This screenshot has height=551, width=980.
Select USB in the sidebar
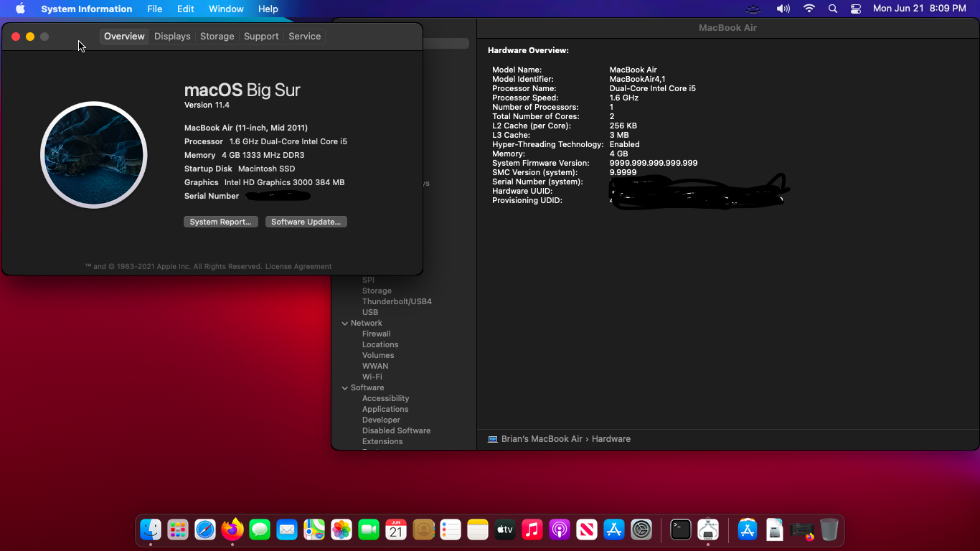coord(370,312)
